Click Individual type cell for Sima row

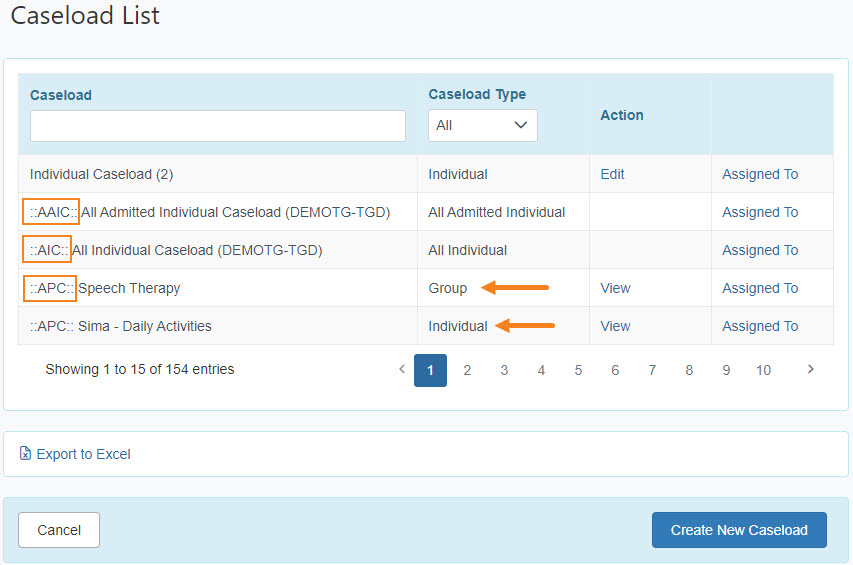[458, 326]
